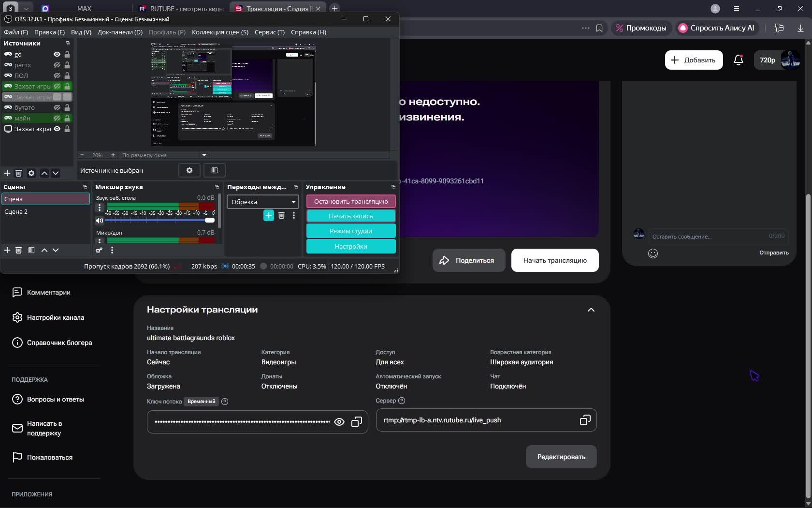Viewport: 812px width, 508px height.
Task: Remove the current scene transition
Action: 281,215
